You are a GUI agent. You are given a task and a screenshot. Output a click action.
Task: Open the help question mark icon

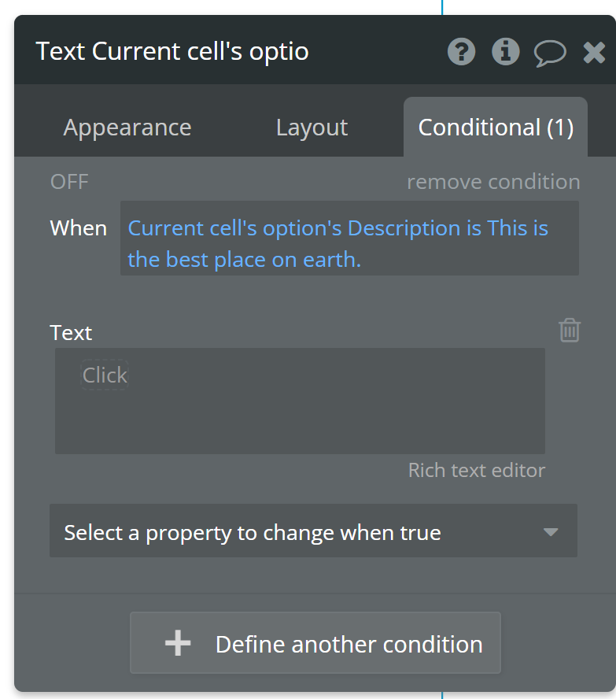point(462,52)
